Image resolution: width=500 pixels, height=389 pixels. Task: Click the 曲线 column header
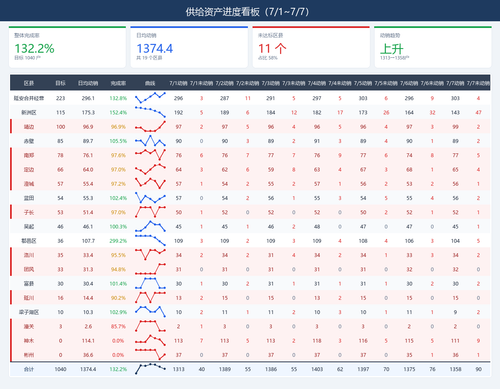click(x=150, y=83)
